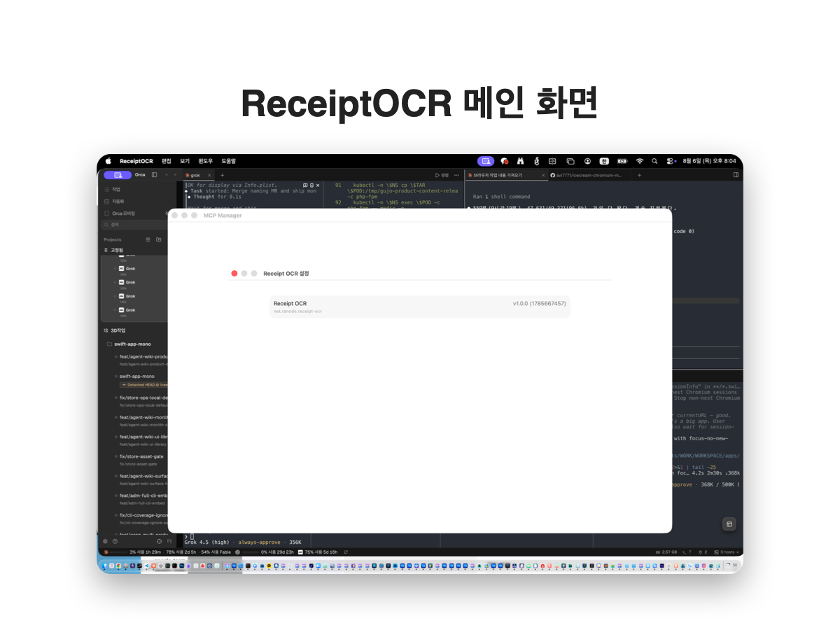Open the Wi-Fi status menu
This screenshot has height=630, width=840.
click(x=639, y=161)
